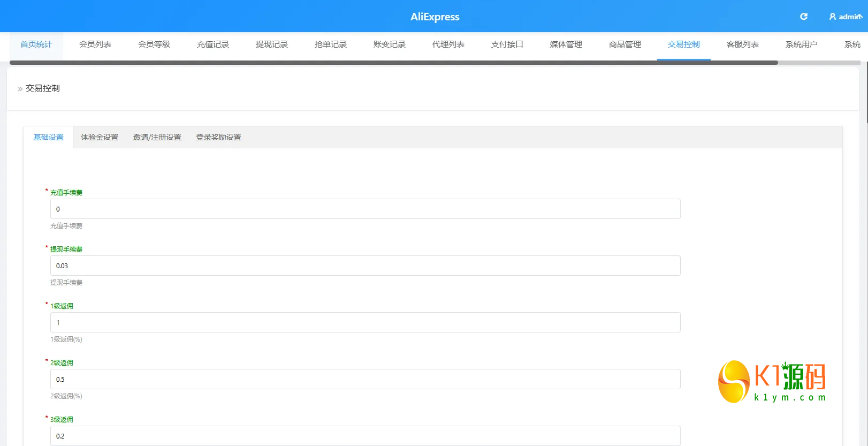Image resolution: width=868 pixels, height=446 pixels.
Task: Open 充值记录 page
Action: coord(213,44)
